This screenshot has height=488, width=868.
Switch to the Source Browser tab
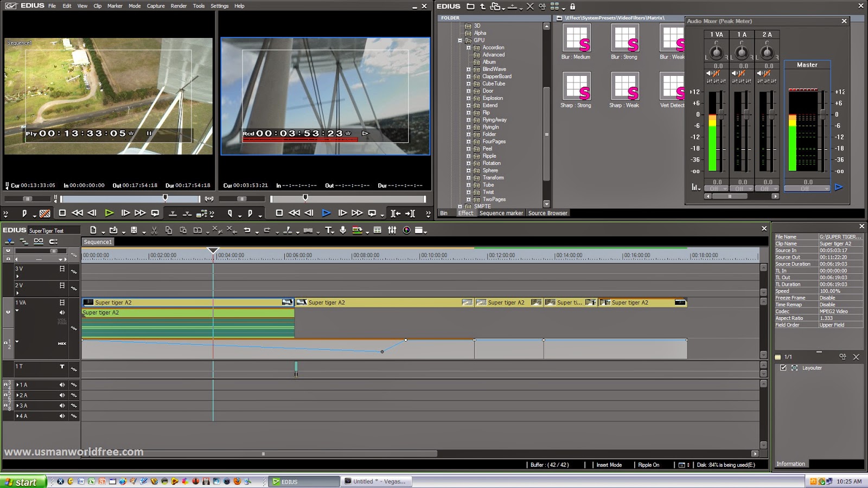tap(548, 213)
